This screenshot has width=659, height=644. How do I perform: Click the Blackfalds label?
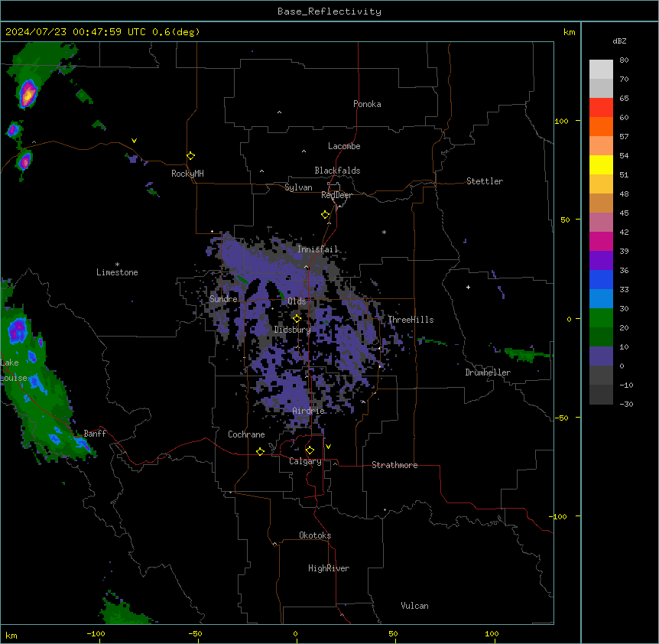click(x=337, y=171)
